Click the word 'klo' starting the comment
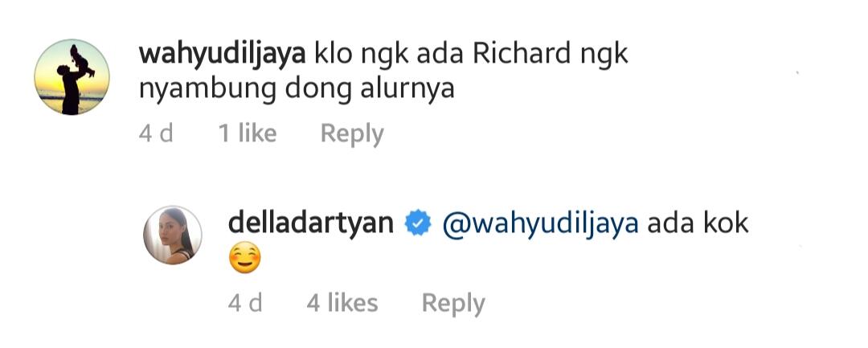Viewport: 868px width, 348px height. [334, 54]
